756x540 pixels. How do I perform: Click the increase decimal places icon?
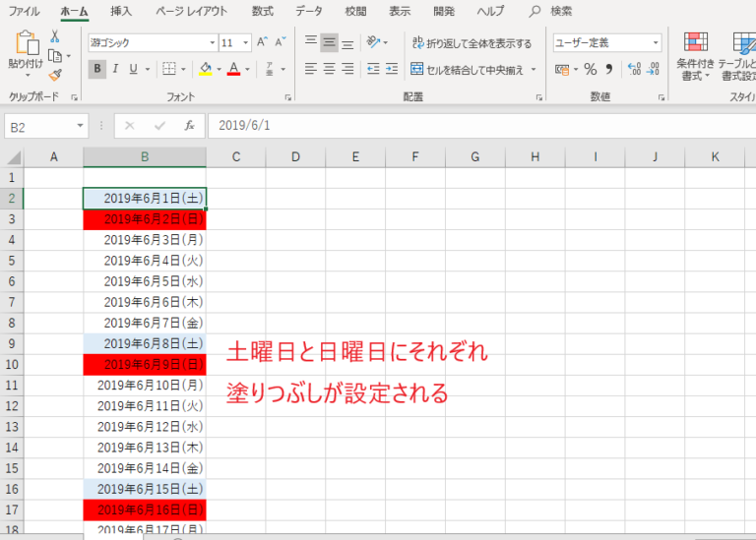(635, 69)
